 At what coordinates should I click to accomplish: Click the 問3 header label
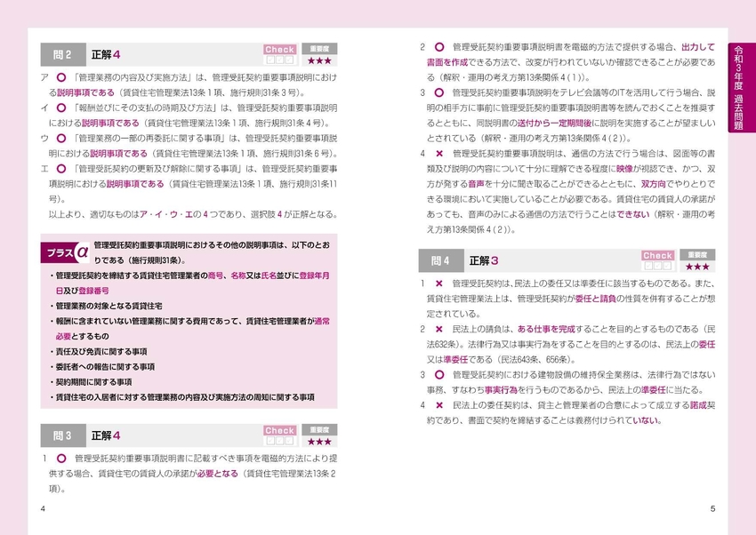point(63,435)
